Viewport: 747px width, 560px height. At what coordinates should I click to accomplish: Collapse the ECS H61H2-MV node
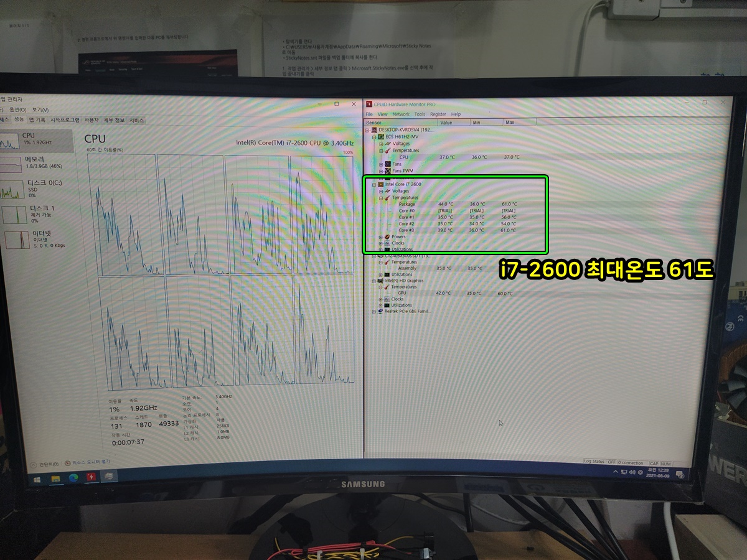point(374,137)
